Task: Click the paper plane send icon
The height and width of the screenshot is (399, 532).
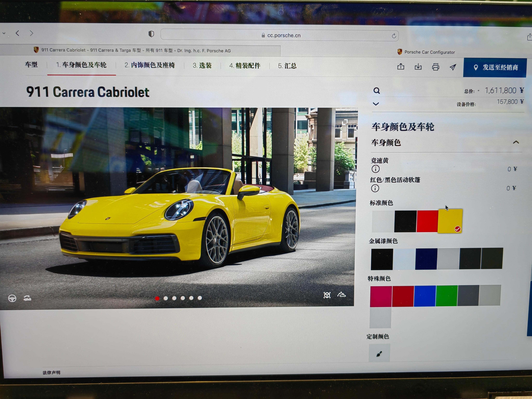Action: (x=453, y=67)
